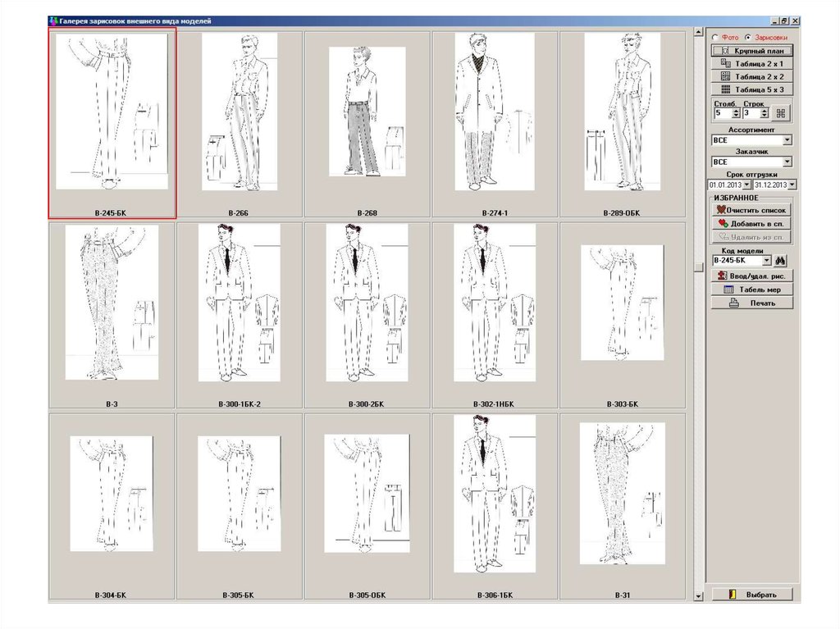The height and width of the screenshot is (629, 840).
Task: Click the Печать print button
Action: pyautogui.click(x=752, y=303)
